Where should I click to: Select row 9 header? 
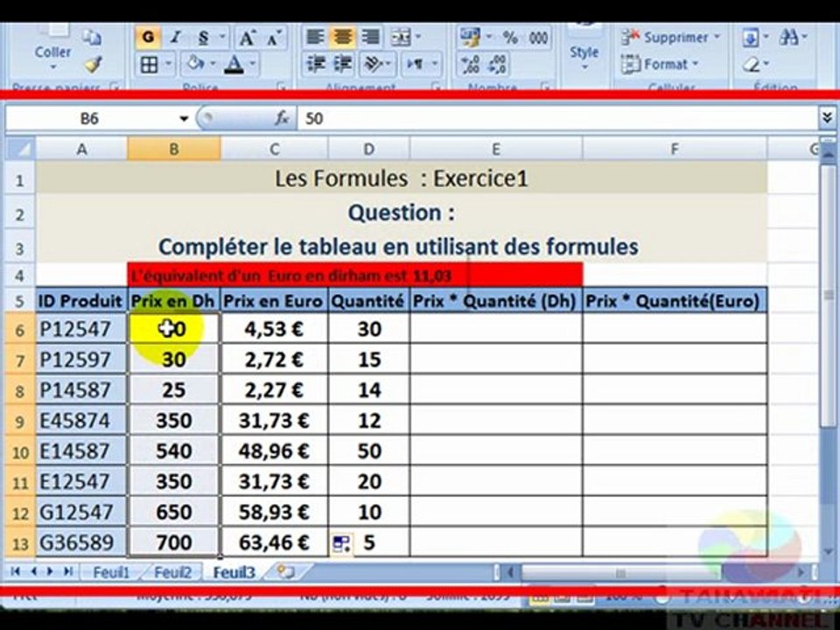20,421
